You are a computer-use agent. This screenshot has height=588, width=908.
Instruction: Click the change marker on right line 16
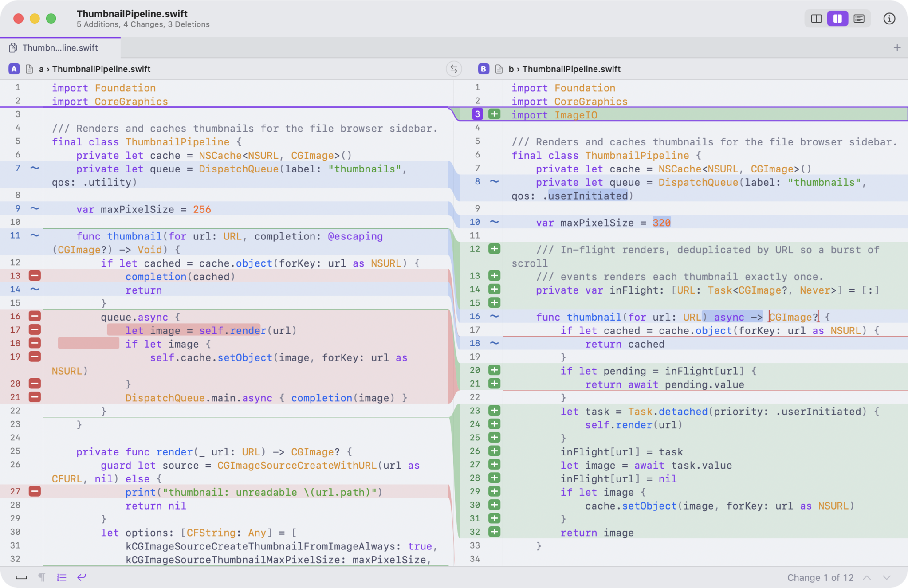494,316
